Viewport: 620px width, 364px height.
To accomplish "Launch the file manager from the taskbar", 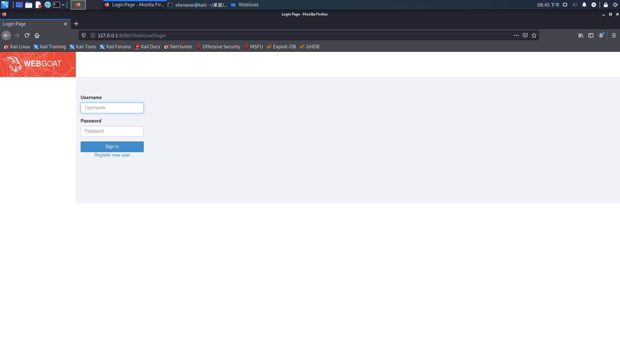I will [28, 5].
